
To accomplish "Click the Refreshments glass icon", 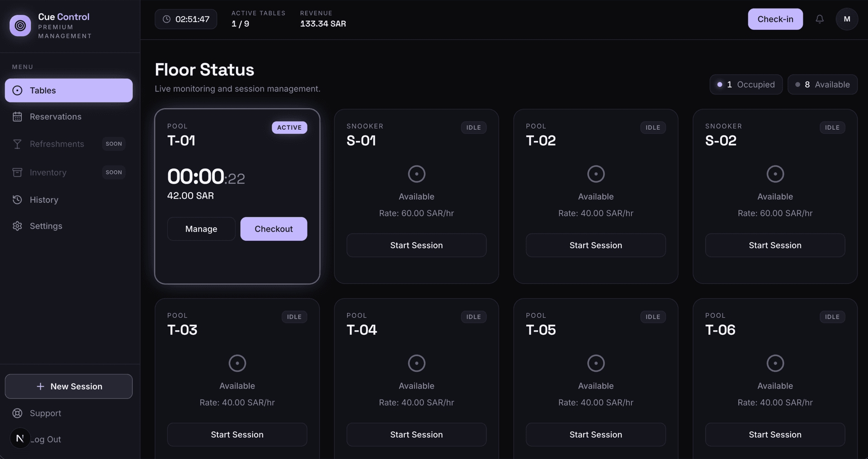I will click(17, 144).
